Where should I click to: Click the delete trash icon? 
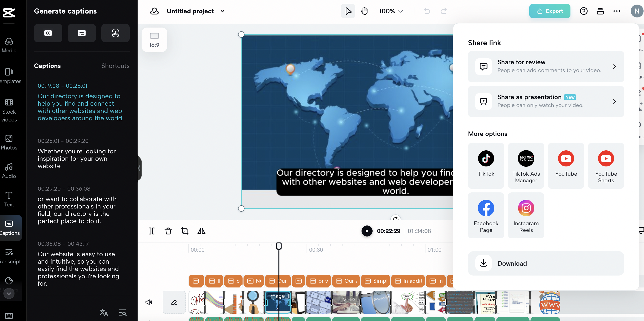(168, 231)
